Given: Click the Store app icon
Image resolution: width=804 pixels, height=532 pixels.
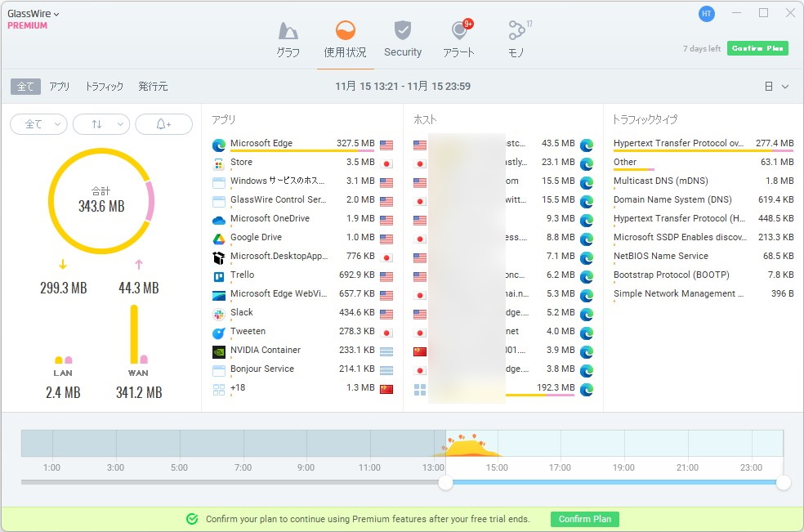Looking at the screenshot, I should tap(219, 164).
